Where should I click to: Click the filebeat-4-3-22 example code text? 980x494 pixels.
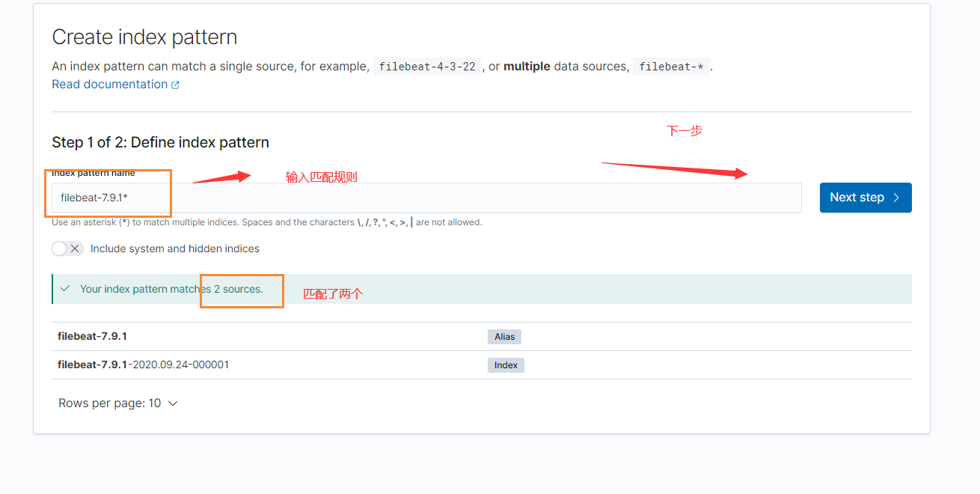tap(427, 67)
